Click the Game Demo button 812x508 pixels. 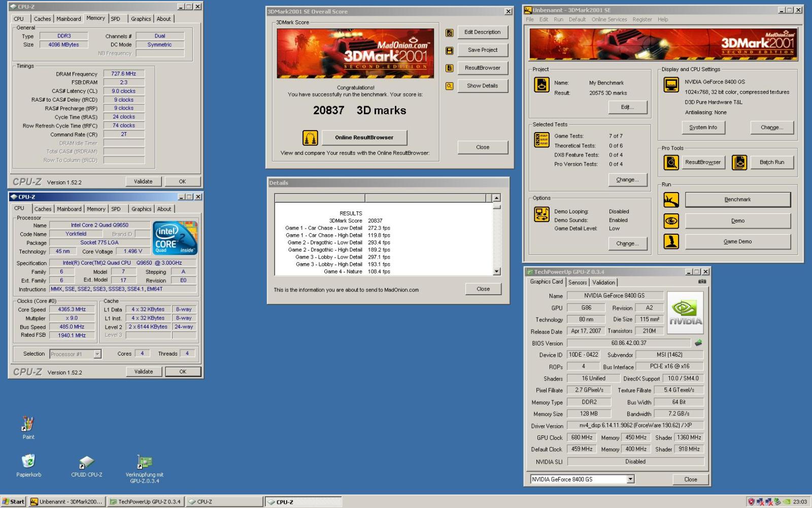pyautogui.click(x=737, y=242)
